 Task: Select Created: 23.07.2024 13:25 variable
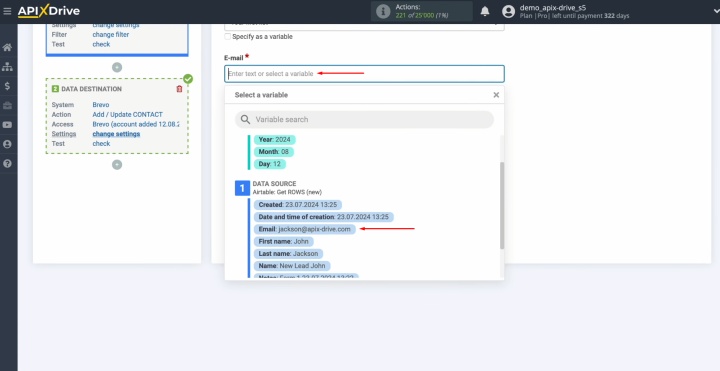(x=298, y=205)
